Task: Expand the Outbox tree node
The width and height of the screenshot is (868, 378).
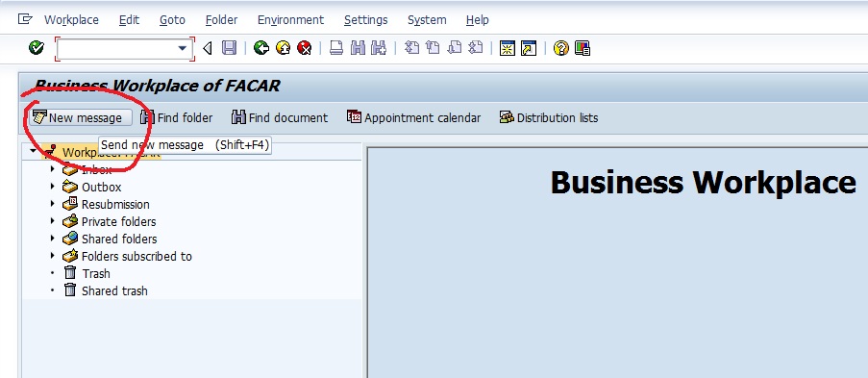Action: [x=53, y=187]
